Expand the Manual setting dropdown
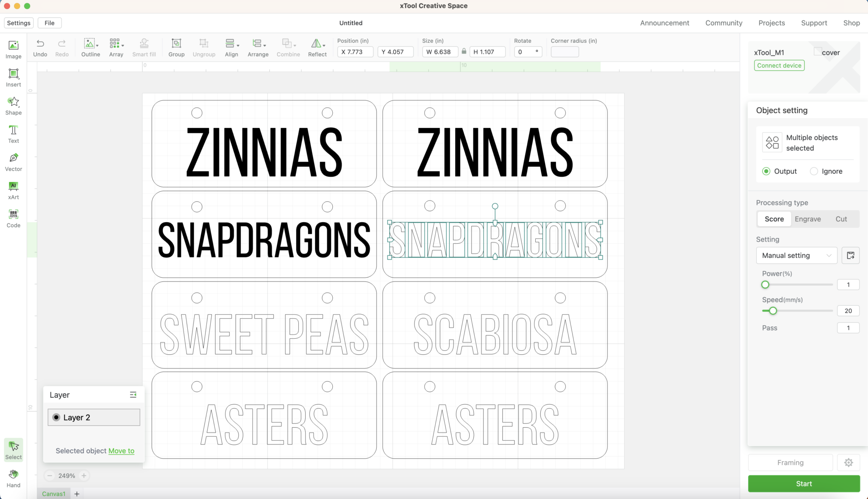The height and width of the screenshot is (499, 868). point(796,255)
